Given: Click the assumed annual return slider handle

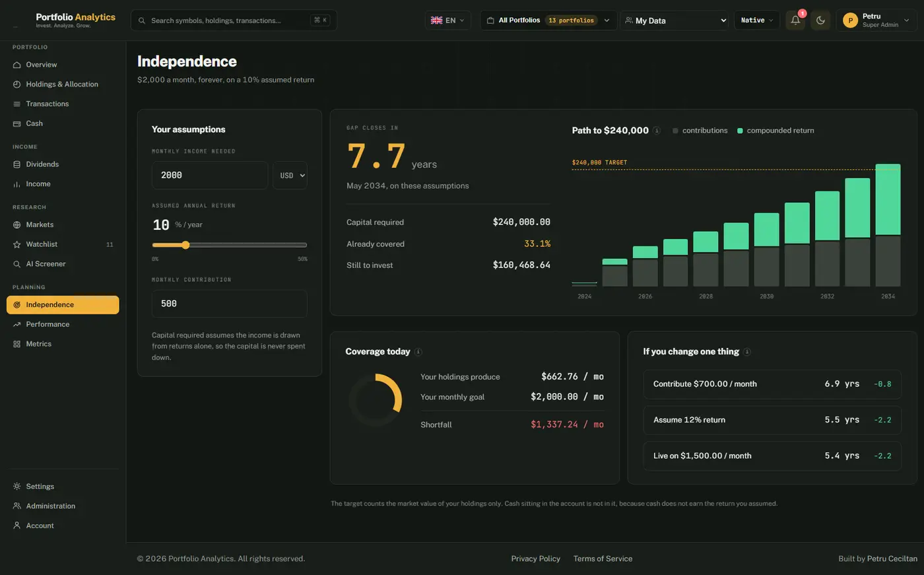Looking at the screenshot, I should (x=185, y=245).
